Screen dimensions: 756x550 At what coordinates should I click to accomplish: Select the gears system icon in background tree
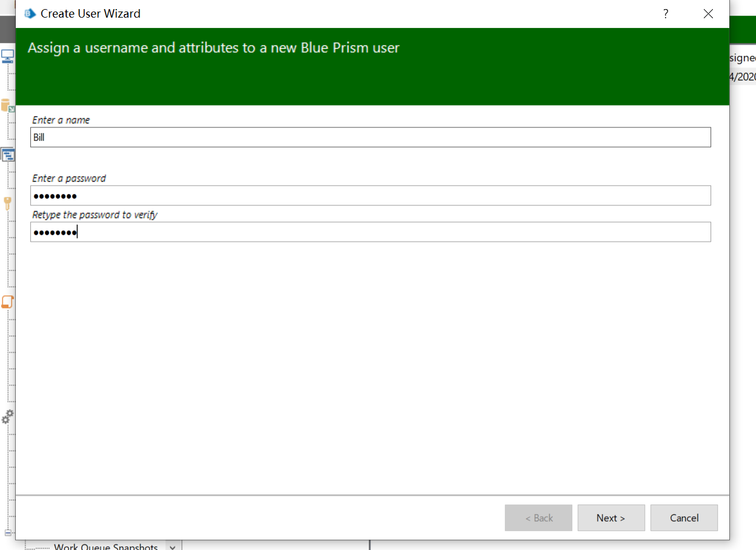7,416
